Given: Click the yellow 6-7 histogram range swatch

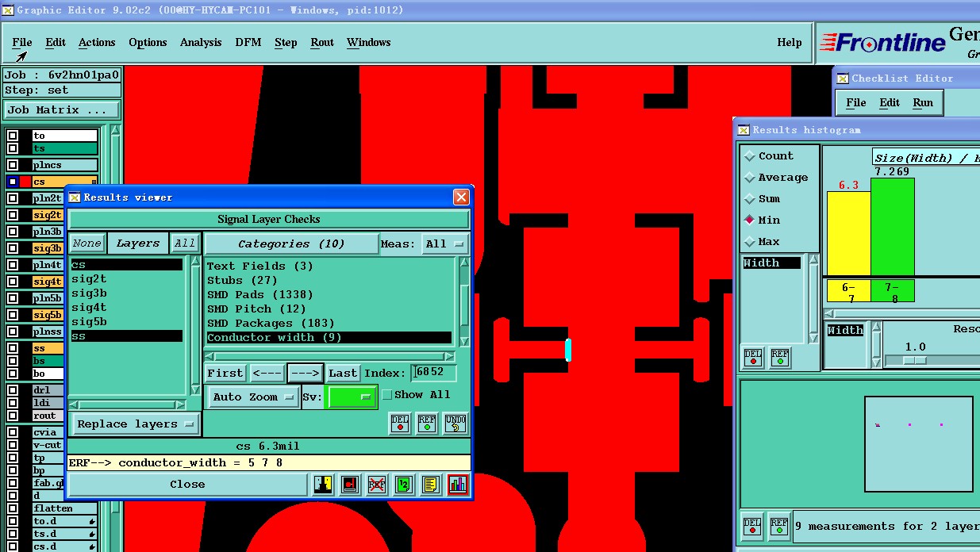Looking at the screenshot, I should click(x=848, y=291).
